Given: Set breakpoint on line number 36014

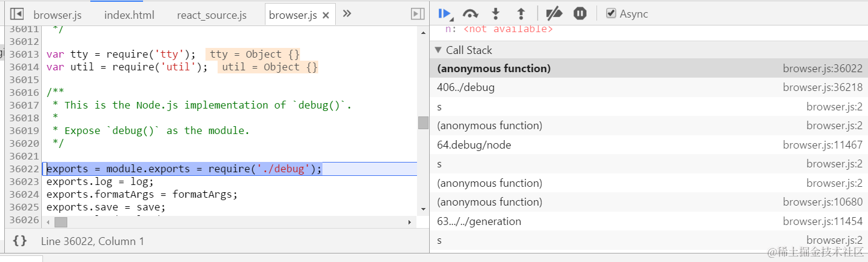Looking at the screenshot, I should (x=24, y=67).
